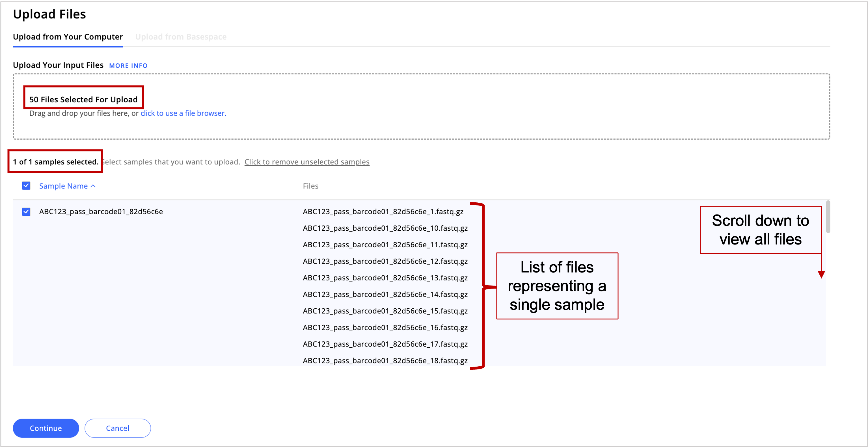Select file ABC123_pass_barcode01_82d56c6e_17.fastq.gz
This screenshot has width=868, height=448.
coord(385,344)
